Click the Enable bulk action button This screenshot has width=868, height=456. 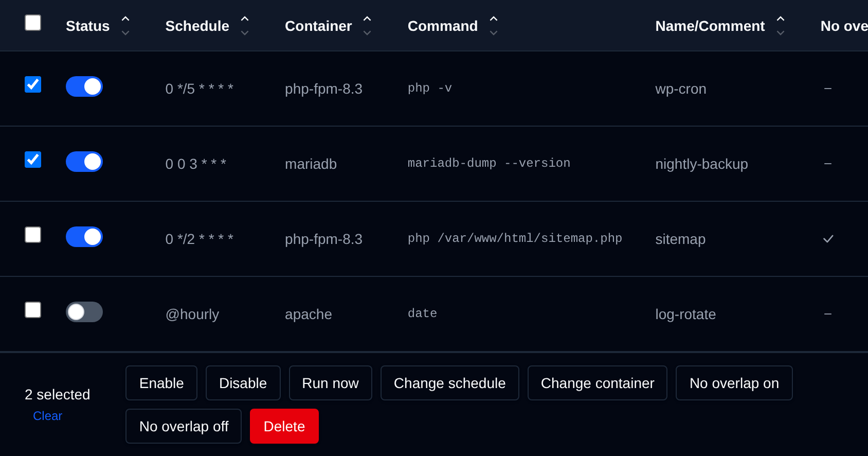point(161,383)
